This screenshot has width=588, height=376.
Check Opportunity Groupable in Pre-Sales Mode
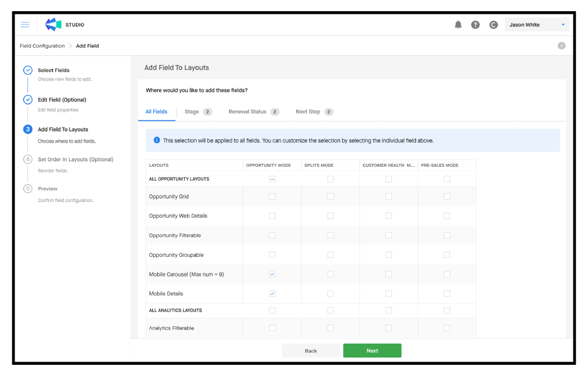pyautogui.click(x=447, y=255)
